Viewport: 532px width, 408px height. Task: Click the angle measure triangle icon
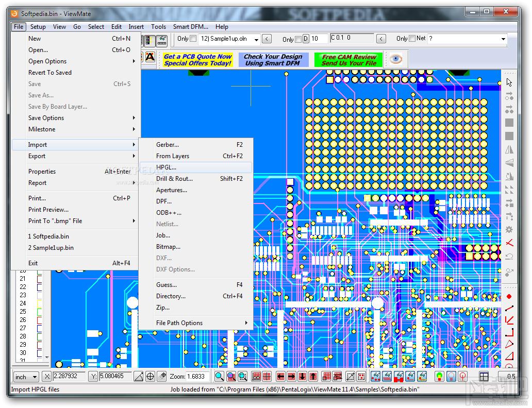[139, 376]
